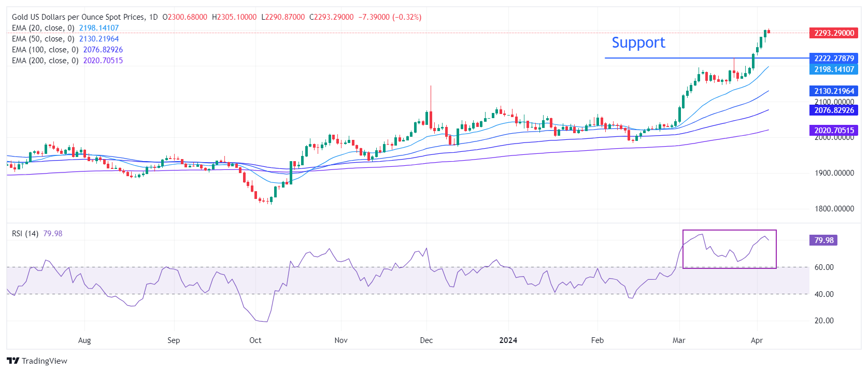The width and height of the screenshot is (868, 372).
Task: Click the EMA (200, close, 0) legend entry
Action: [45, 61]
